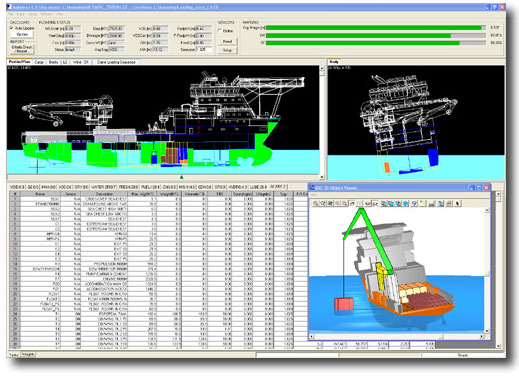Click the Update button under Calculate

point(22,35)
